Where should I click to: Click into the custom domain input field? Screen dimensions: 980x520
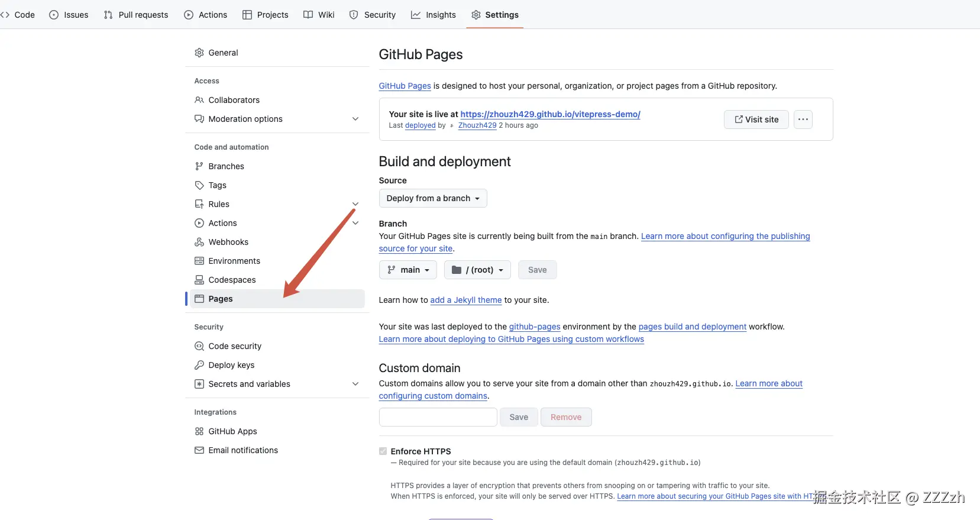[x=438, y=417]
